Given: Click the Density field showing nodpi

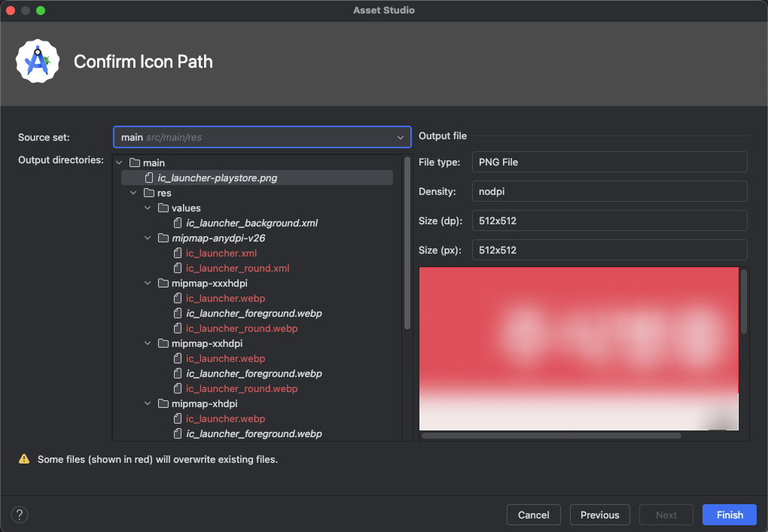Looking at the screenshot, I should pyautogui.click(x=609, y=191).
